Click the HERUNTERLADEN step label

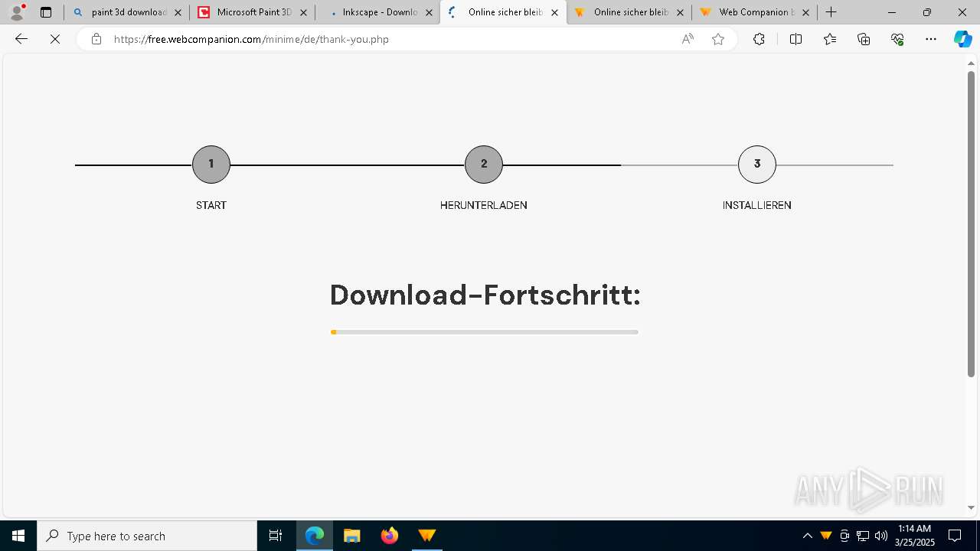coord(484,205)
